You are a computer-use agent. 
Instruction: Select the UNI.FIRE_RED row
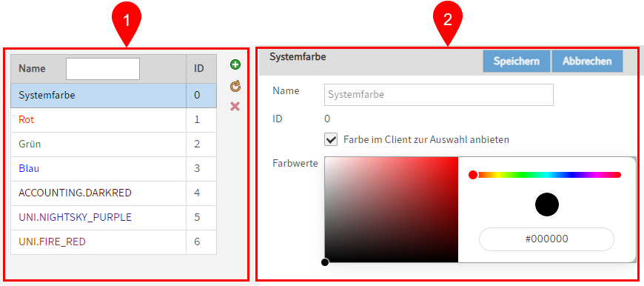pos(113,242)
